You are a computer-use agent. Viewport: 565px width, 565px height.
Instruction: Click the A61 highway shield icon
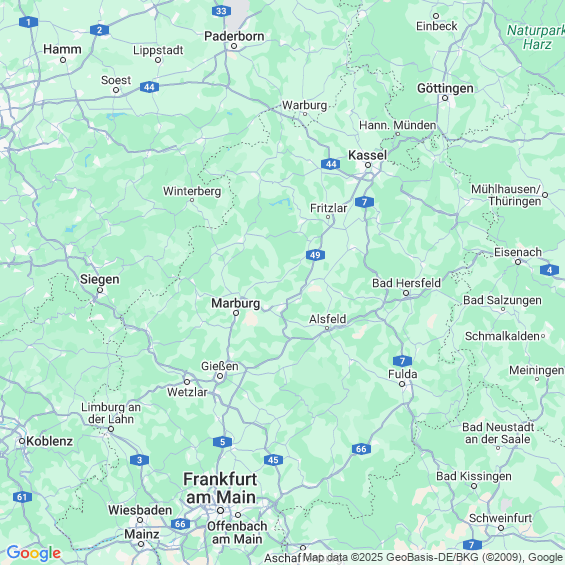coord(22,497)
